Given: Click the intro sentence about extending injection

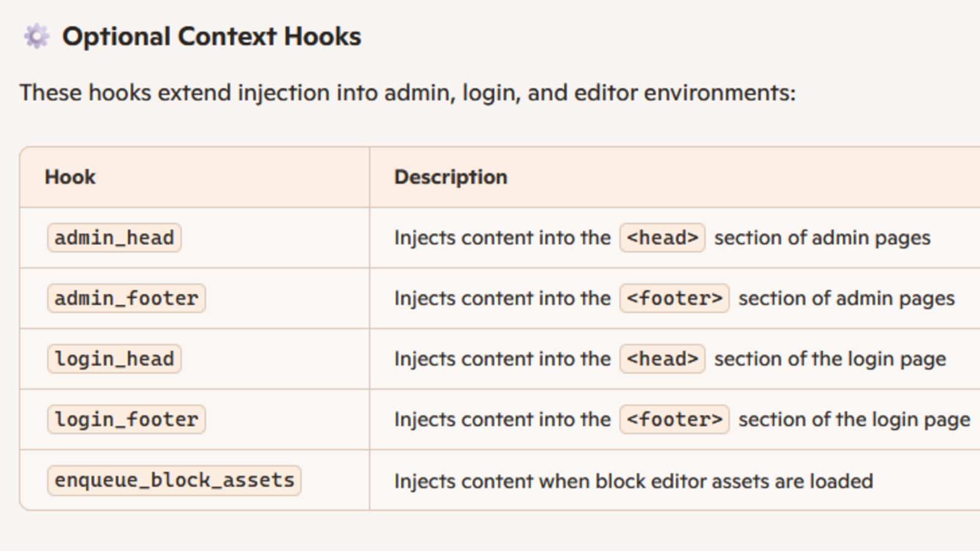Looking at the screenshot, I should click(x=407, y=93).
